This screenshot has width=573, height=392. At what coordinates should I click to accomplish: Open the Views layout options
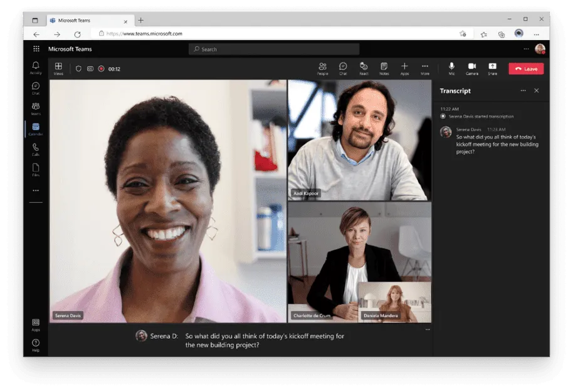(58, 69)
